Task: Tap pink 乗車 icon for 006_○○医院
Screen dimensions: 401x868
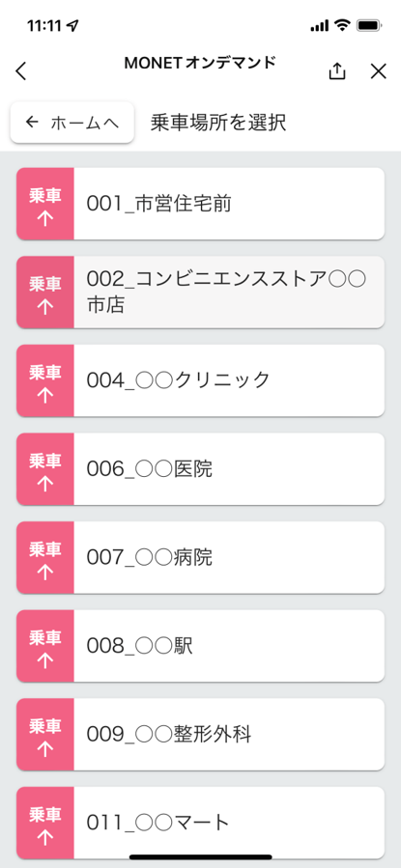Action: [45, 469]
